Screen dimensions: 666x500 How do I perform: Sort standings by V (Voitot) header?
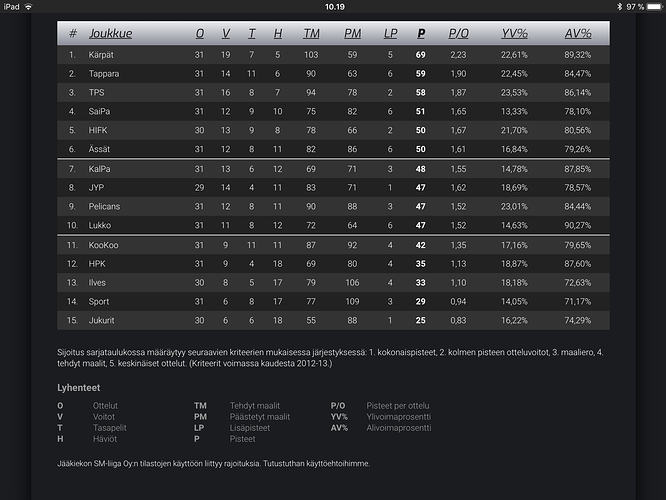pos(226,33)
